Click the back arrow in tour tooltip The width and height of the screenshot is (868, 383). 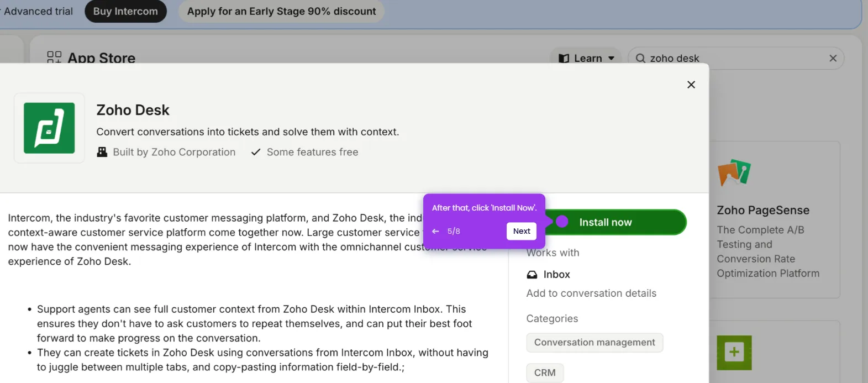tap(435, 231)
